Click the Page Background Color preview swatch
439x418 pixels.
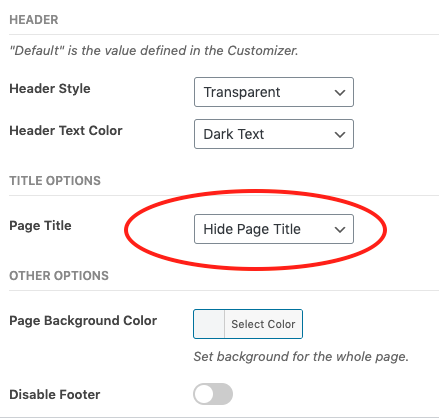209,324
